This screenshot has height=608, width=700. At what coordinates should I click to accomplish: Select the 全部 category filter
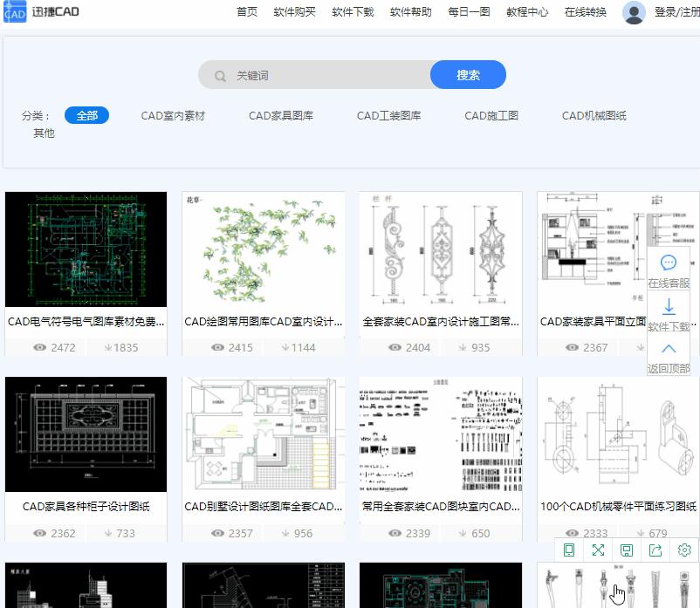click(86, 114)
